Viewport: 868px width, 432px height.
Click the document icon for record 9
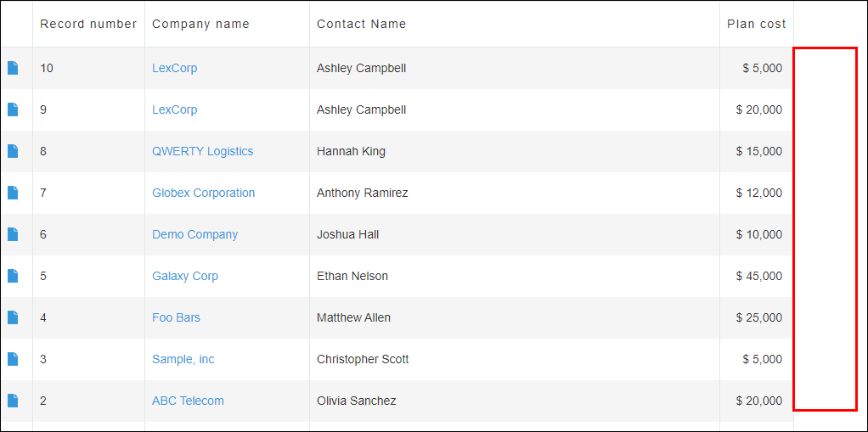(13, 109)
